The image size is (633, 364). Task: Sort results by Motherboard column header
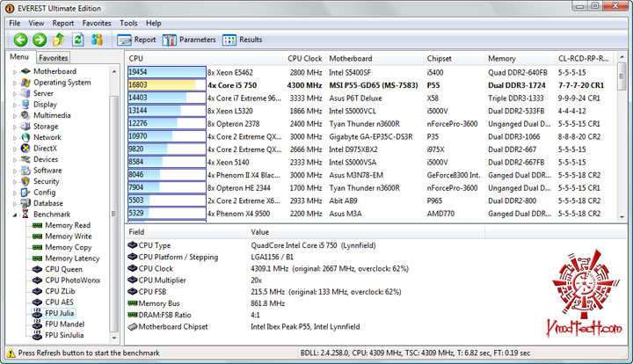(x=375, y=59)
